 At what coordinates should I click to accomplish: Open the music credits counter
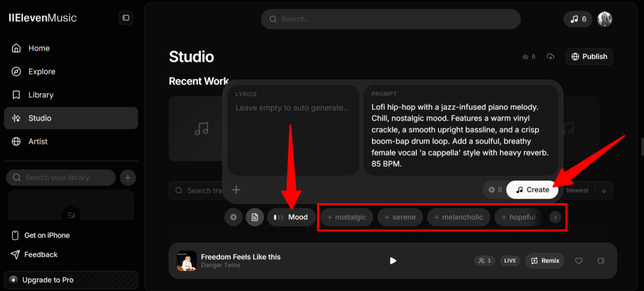578,19
